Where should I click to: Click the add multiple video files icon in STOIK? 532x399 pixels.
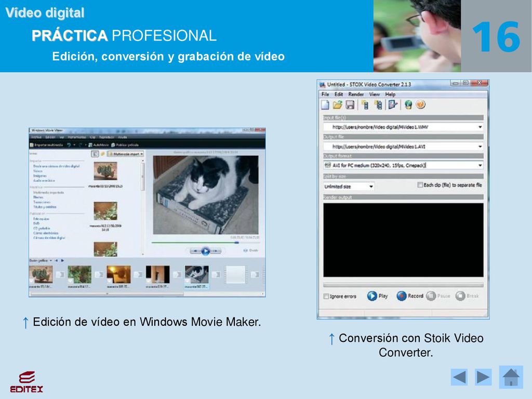coord(378,105)
